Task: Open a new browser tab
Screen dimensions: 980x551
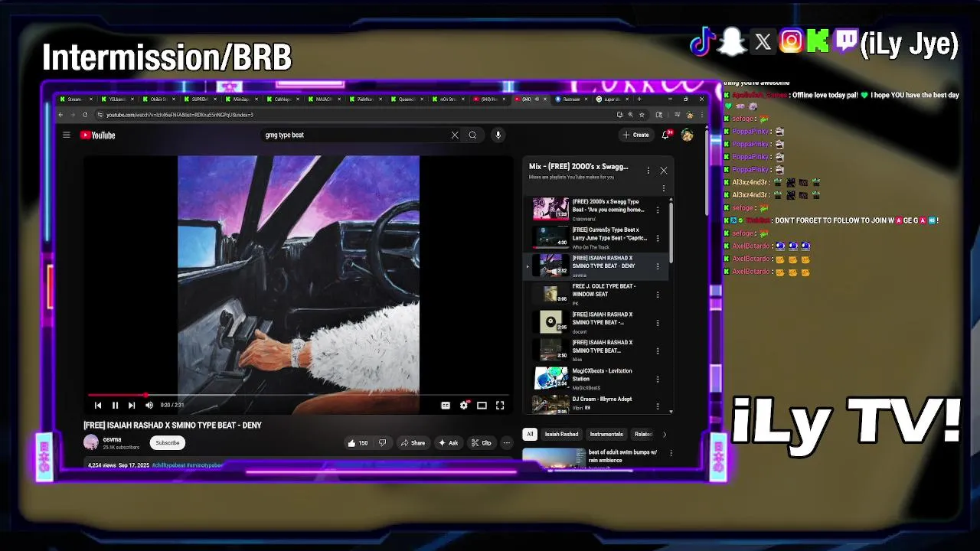Action: click(x=639, y=99)
